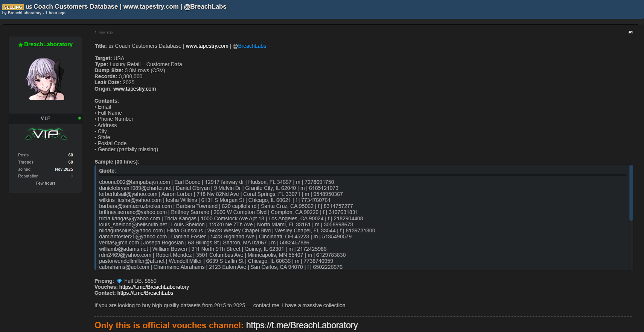Click the Posts count 60 in sidebar
The width and height of the screenshot is (644, 332).
[x=71, y=155]
